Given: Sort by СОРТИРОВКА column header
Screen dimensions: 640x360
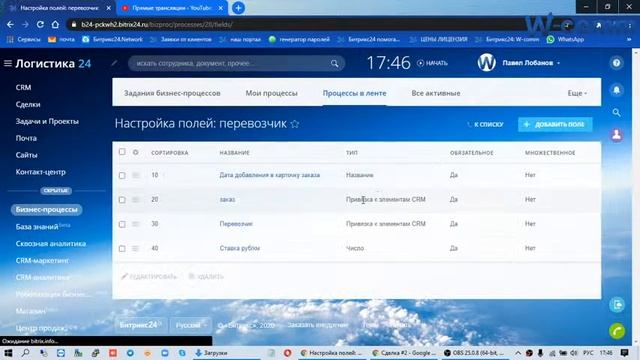Looking at the screenshot, I should pos(170,153).
